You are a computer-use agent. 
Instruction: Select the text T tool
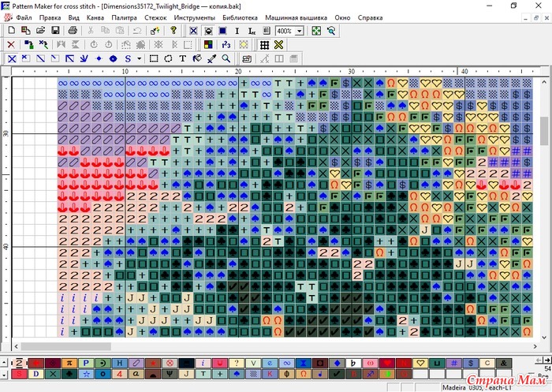coord(183,58)
